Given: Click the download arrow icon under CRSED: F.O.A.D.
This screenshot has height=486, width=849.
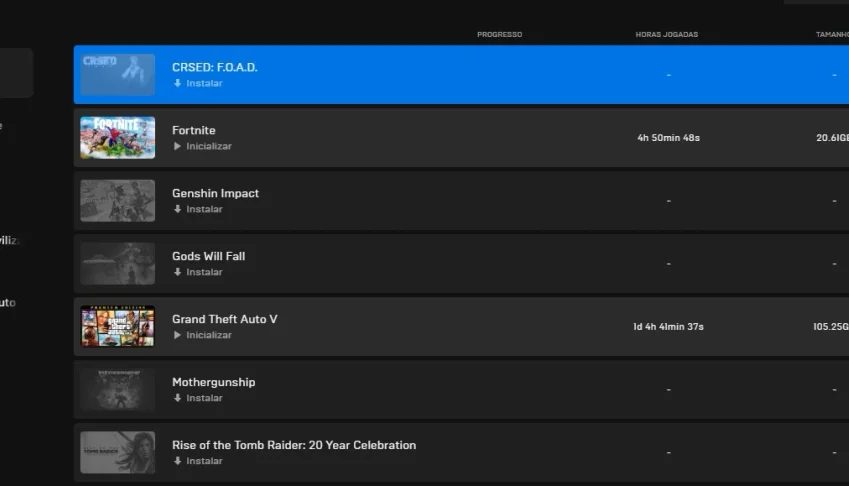Looking at the screenshot, I should 177,83.
